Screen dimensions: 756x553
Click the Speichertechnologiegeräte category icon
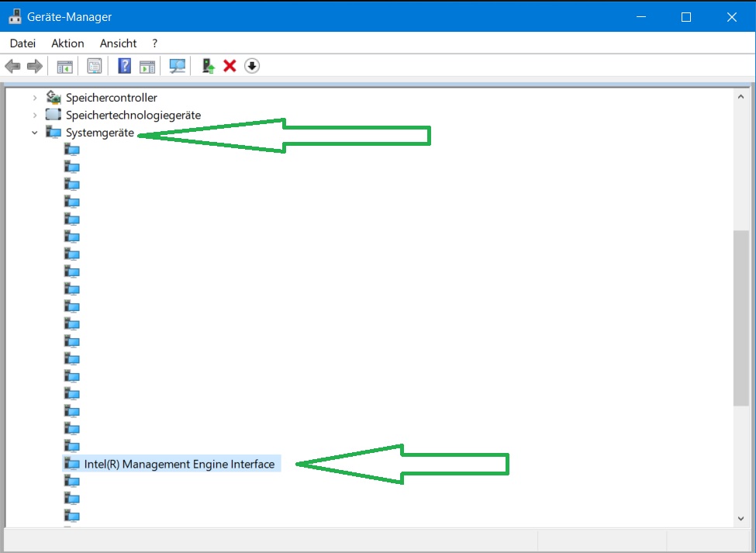54,115
